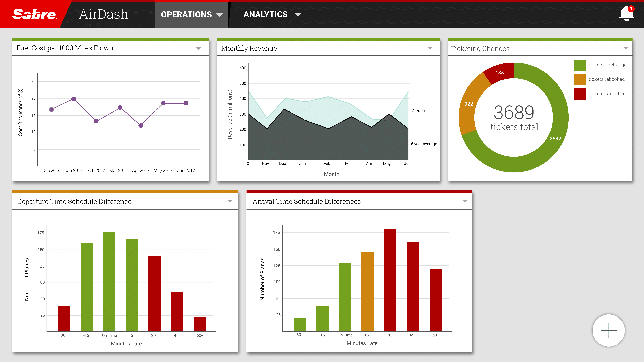
Task: Click the Departure chart 30 minutes bar
Action: click(155, 294)
